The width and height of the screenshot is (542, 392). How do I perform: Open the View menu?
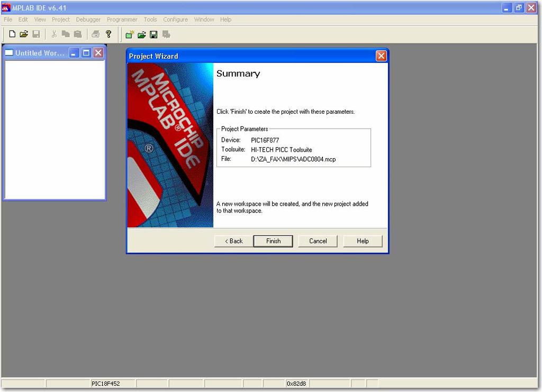click(40, 20)
